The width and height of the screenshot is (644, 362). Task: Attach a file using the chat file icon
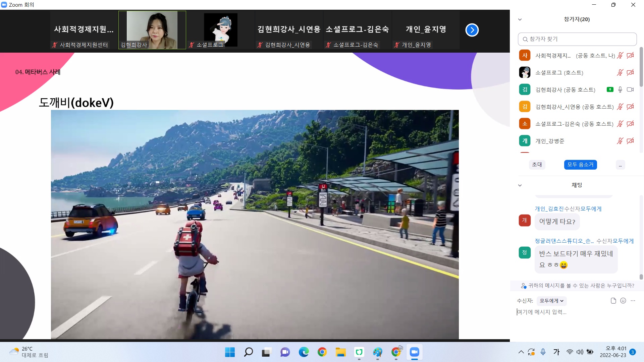613,301
